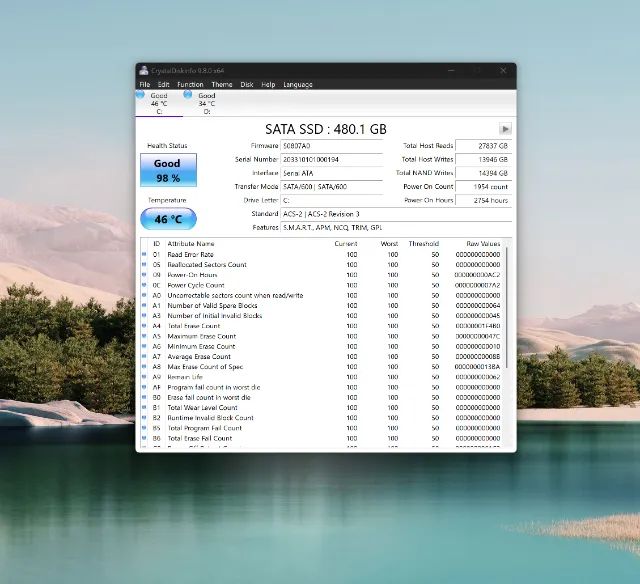
Task: Click the Features field listing S.M.A.R.T.
Action: coord(396,227)
